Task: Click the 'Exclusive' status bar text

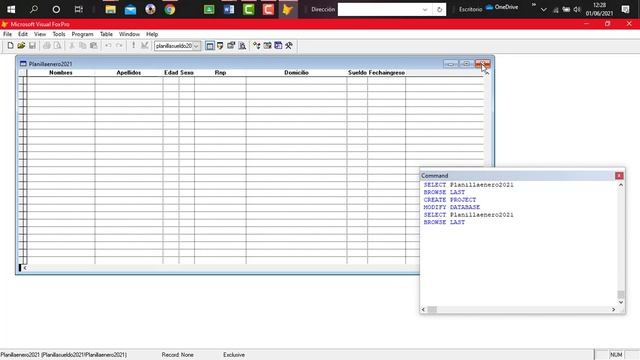Action: pos(234,355)
